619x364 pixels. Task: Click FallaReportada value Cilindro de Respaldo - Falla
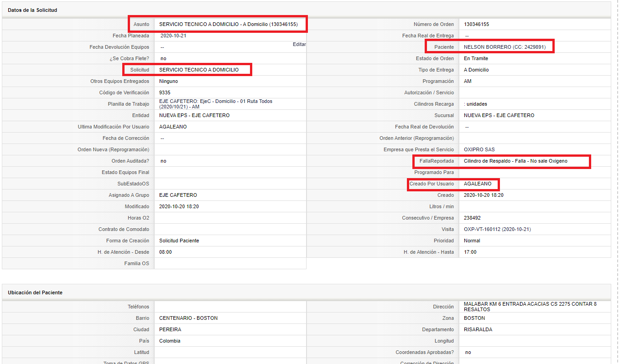tap(515, 161)
